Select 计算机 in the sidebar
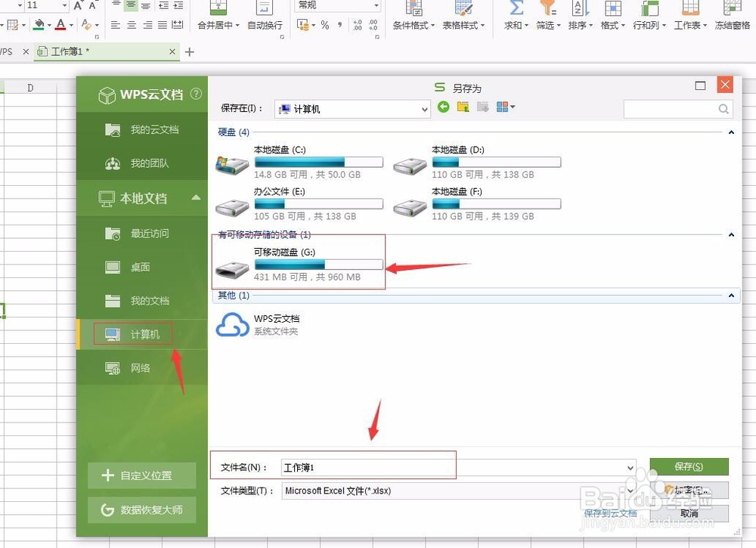 (x=142, y=334)
